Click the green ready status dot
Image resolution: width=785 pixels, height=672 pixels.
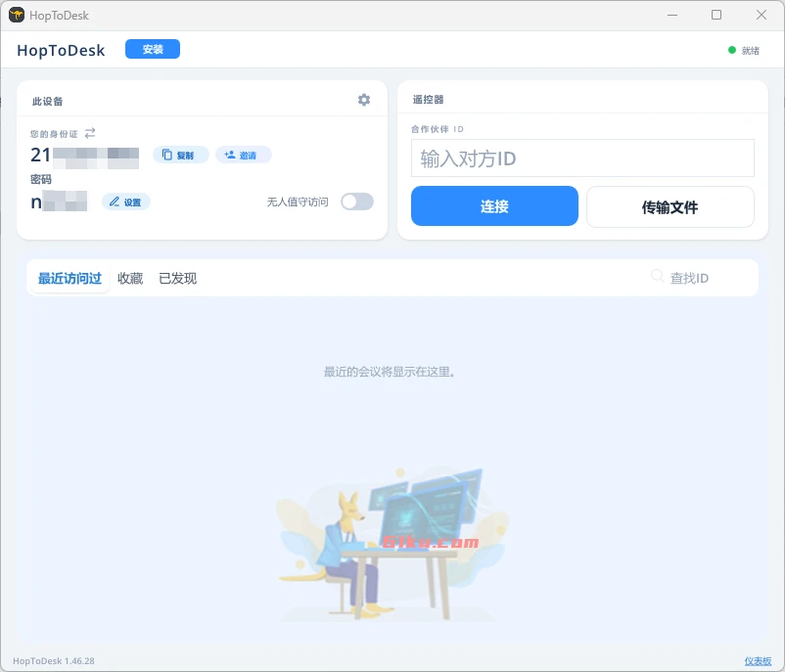pyautogui.click(x=732, y=50)
